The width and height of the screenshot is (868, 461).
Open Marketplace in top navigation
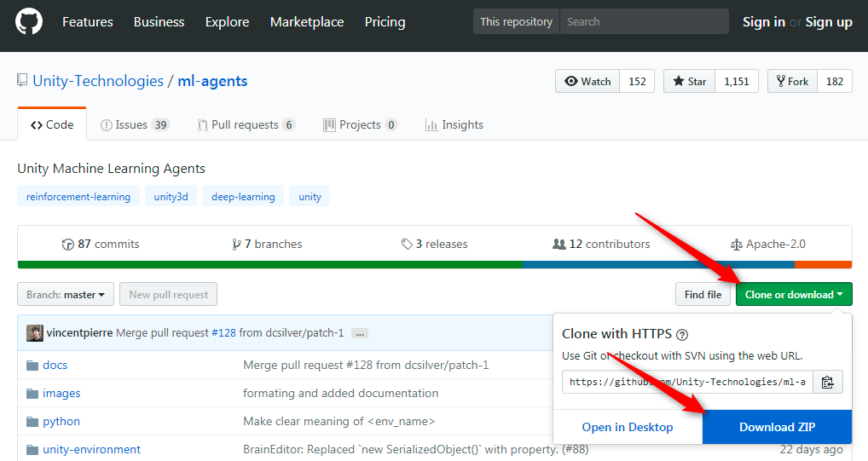click(x=307, y=22)
